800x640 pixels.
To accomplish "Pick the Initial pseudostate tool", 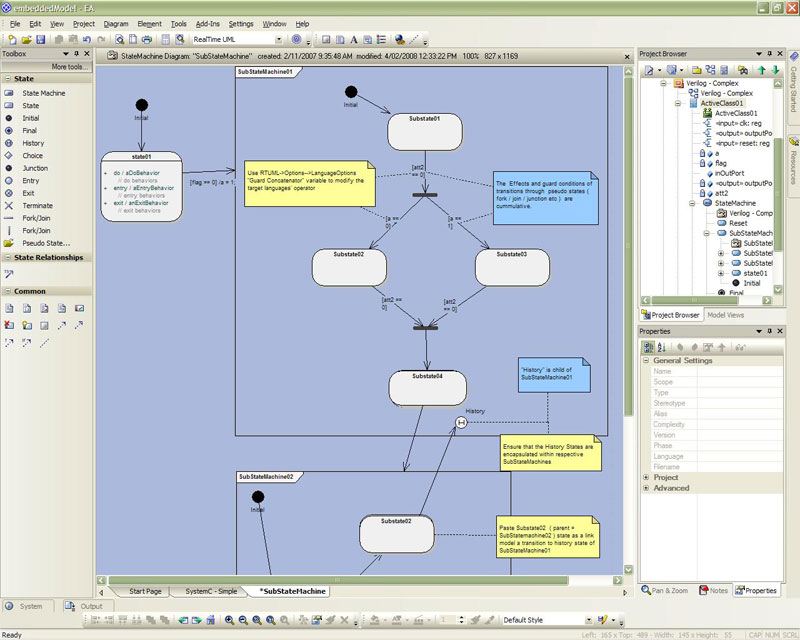I will tap(23, 118).
